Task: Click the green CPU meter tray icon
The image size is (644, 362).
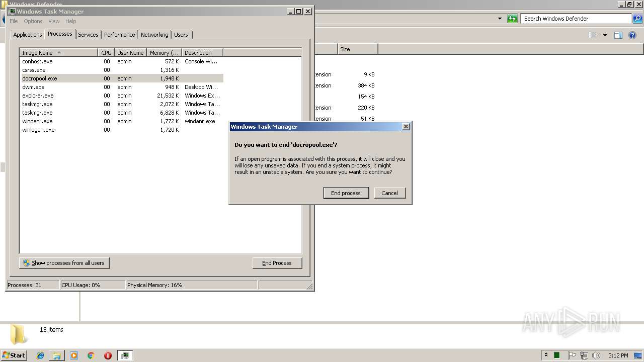Action: point(557,355)
